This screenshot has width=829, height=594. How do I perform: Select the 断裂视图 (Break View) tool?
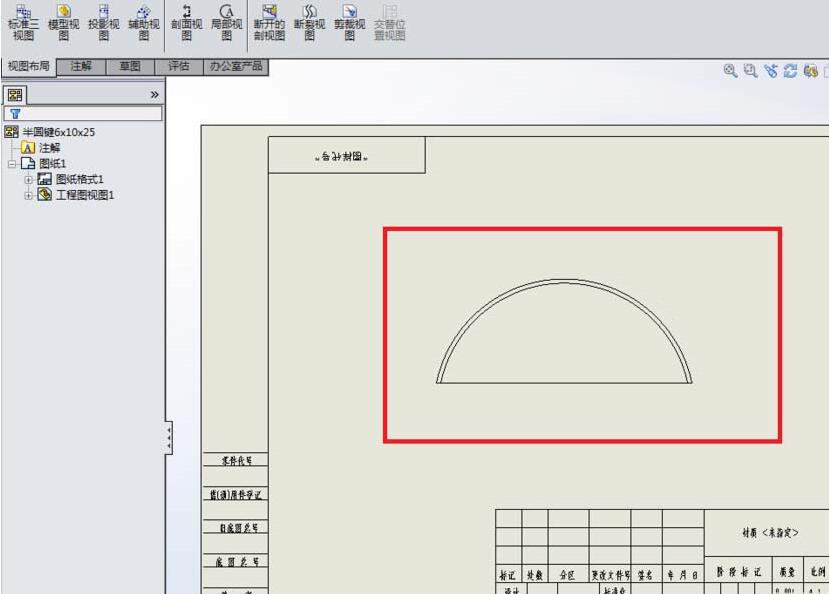[x=308, y=22]
